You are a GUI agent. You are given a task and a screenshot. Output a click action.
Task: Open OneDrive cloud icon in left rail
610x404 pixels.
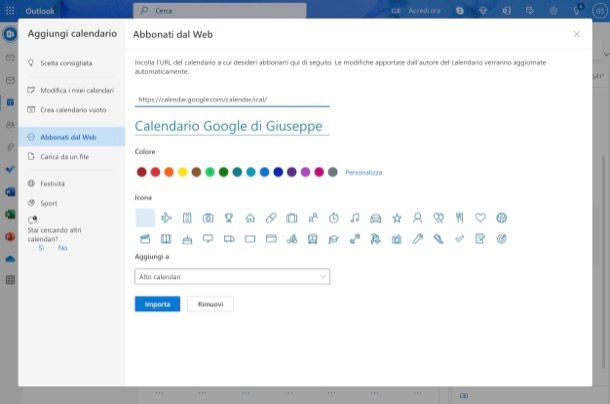(x=10, y=259)
